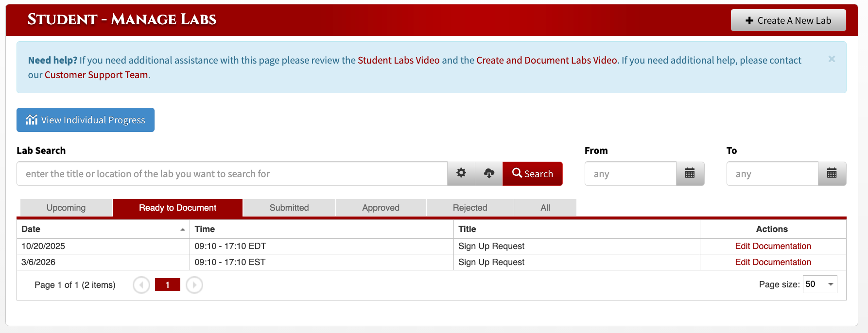The width and height of the screenshot is (868, 333).
Task: Click the View Individual Progress button
Action: (x=86, y=120)
